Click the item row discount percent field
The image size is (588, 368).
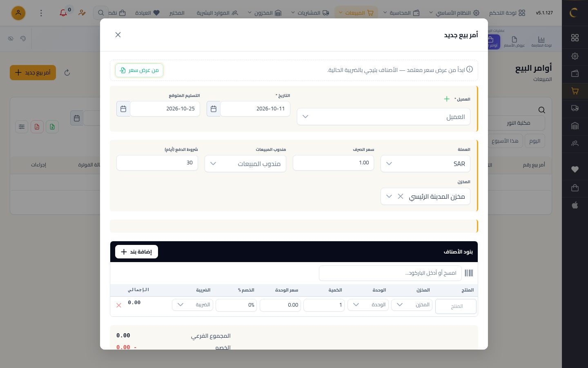point(236,305)
